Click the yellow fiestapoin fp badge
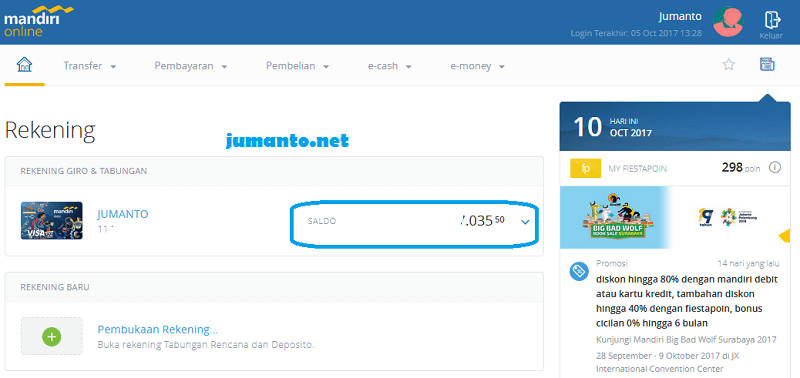This screenshot has height=378, width=800. (586, 168)
